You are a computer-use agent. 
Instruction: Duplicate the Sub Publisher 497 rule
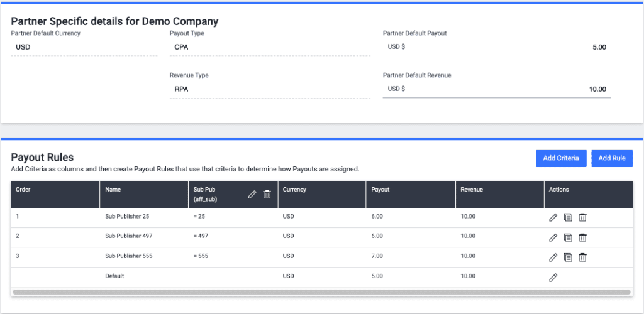[x=568, y=237]
